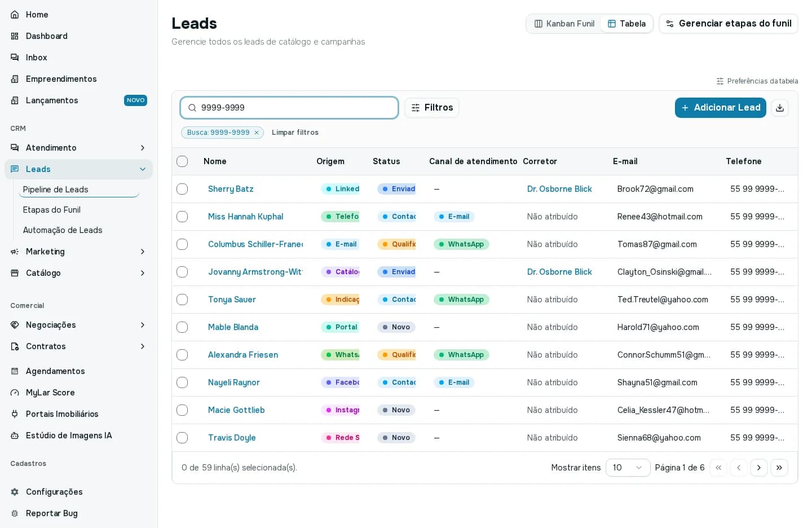Click the Reportar Bug icon
The width and height of the screenshot is (812, 528).
(15, 513)
